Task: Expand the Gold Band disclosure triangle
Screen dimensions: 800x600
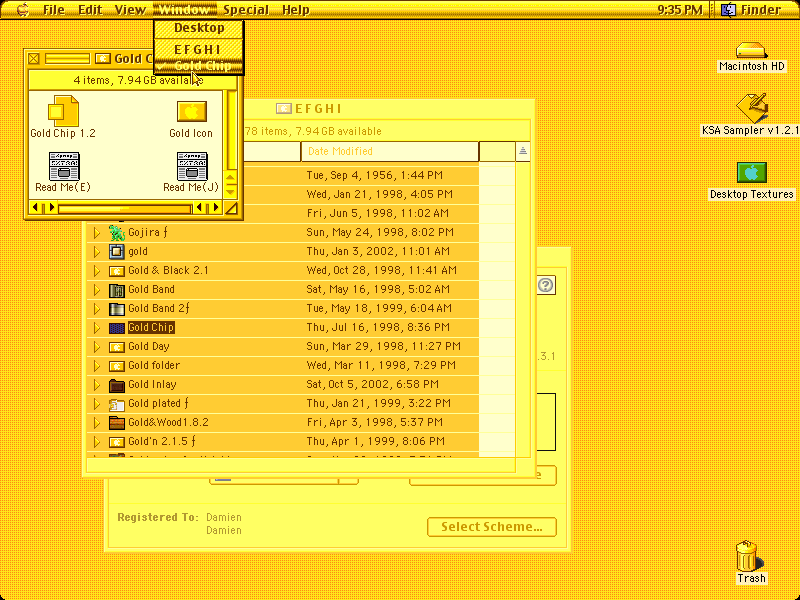Action: point(96,290)
